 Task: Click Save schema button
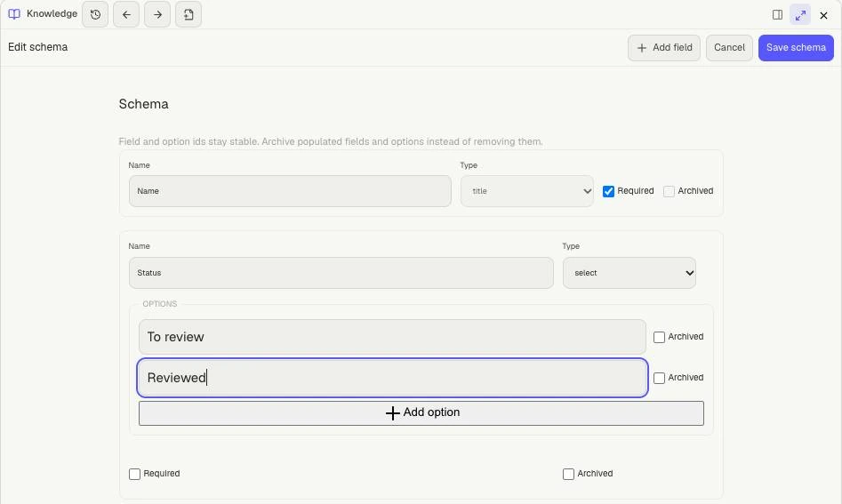[x=796, y=48]
